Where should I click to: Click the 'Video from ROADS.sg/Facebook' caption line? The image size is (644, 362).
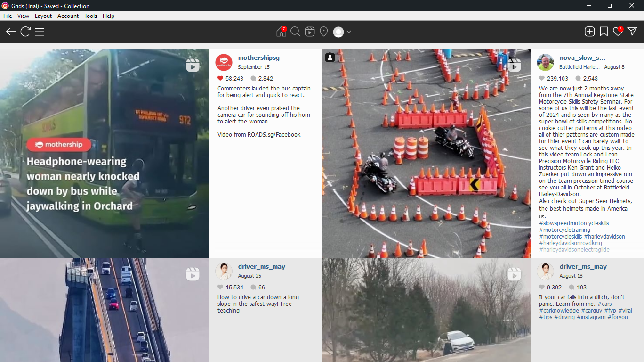(x=259, y=134)
